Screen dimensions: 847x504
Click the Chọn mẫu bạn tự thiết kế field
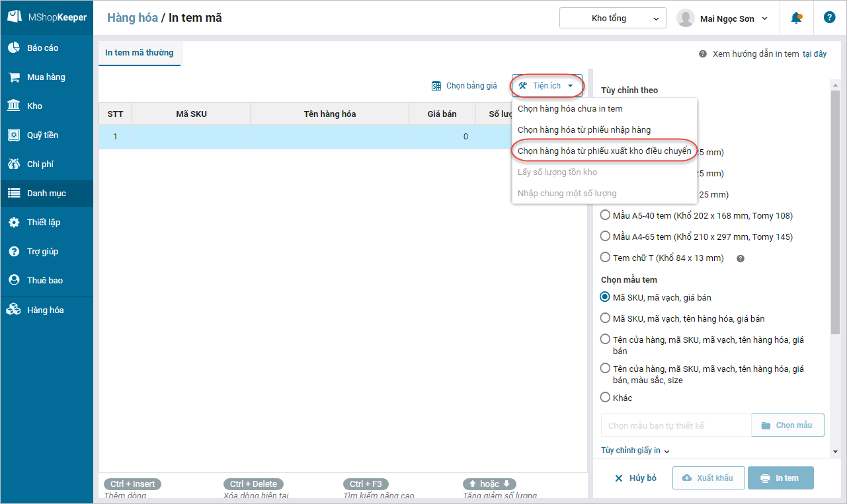pyautogui.click(x=676, y=425)
